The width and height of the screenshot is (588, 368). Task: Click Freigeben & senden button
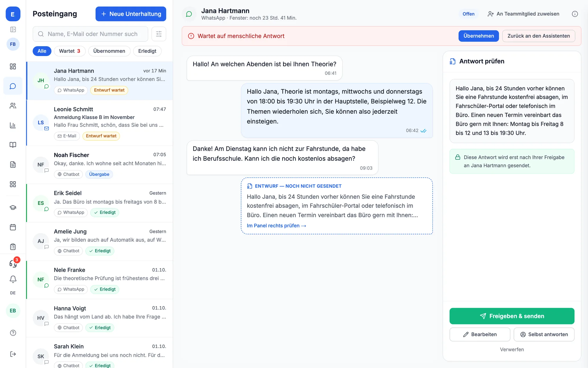tap(512, 316)
